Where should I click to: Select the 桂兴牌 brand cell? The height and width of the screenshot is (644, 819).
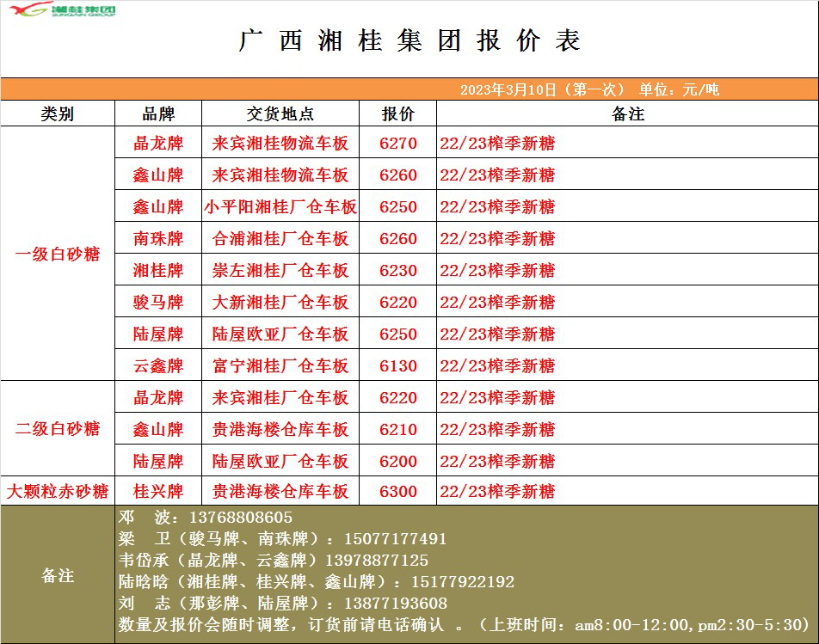(x=158, y=492)
